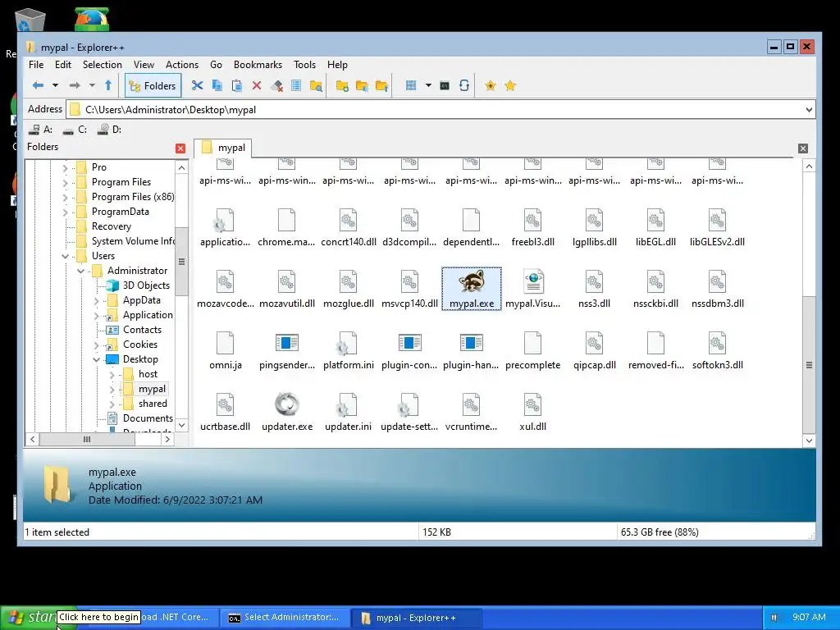Select 3D Objects in folder tree

(x=146, y=285)
